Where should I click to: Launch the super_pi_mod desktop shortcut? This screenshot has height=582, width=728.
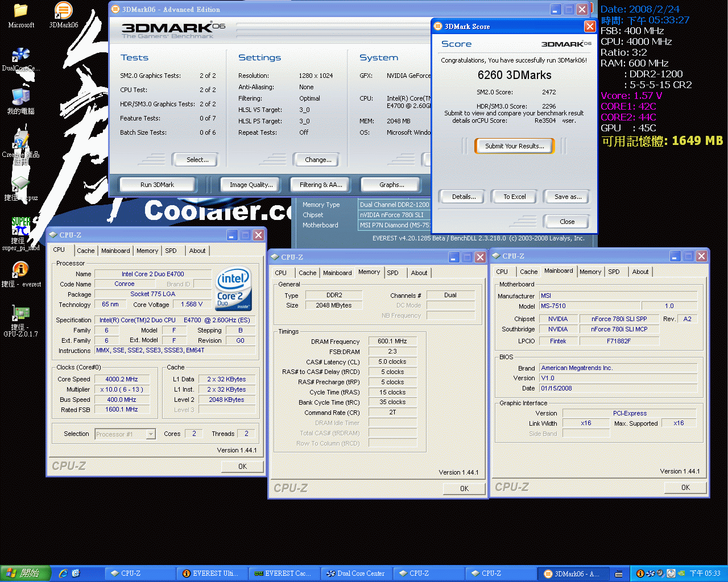click(21, 233)
